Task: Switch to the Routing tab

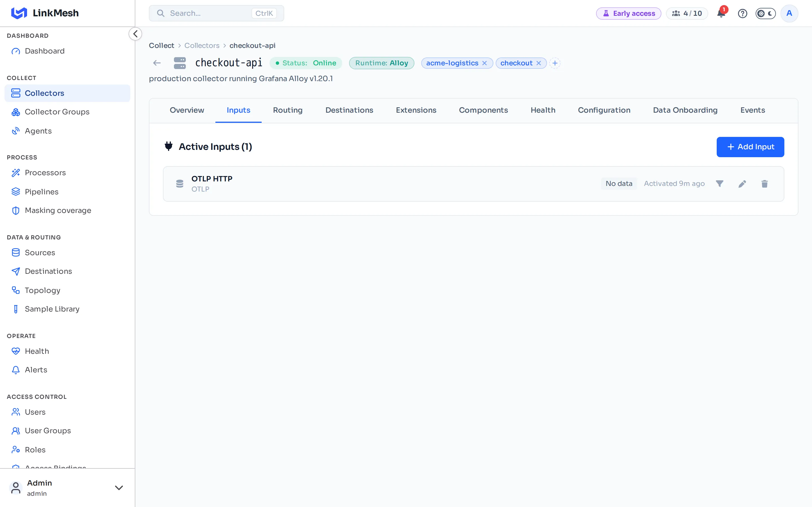Action: [288, 110]
